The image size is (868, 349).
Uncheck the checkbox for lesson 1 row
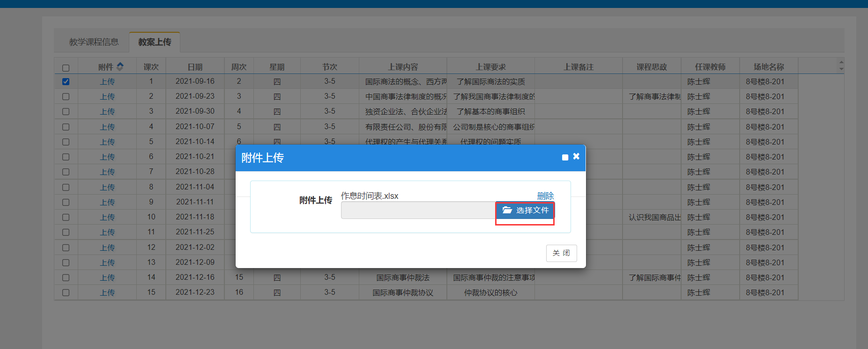(66, 81)
